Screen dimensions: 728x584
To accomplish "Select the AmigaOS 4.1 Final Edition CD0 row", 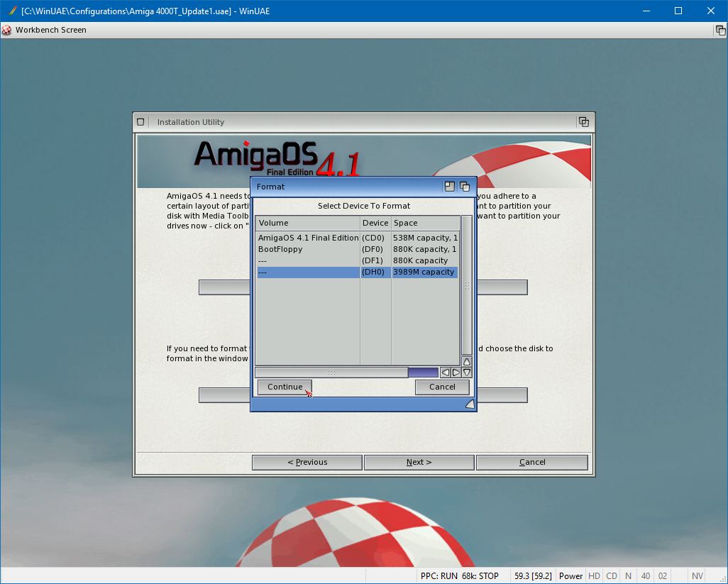I will 357,238.
